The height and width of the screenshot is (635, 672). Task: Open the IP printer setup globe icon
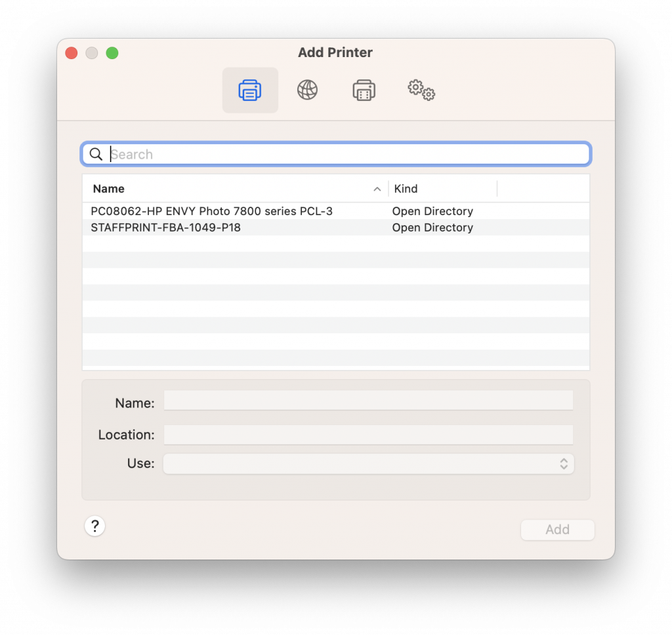pyautogui.click(x=307, y=90)
